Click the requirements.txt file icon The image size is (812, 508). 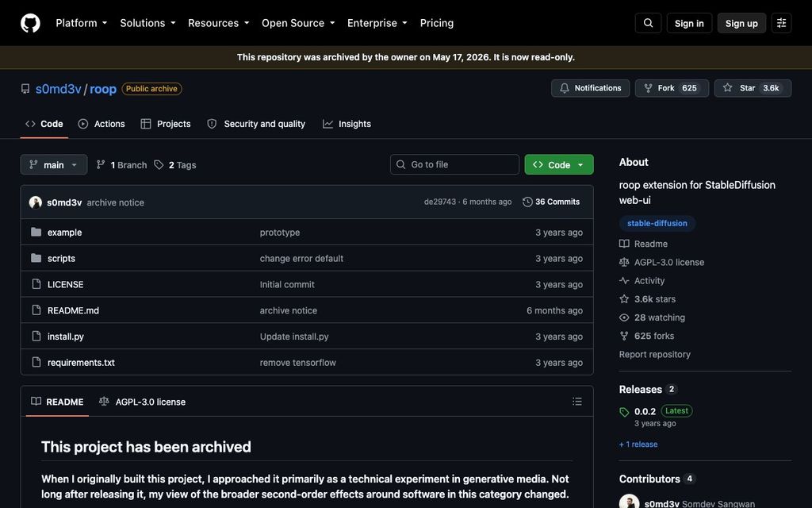(x=36, y=362)
